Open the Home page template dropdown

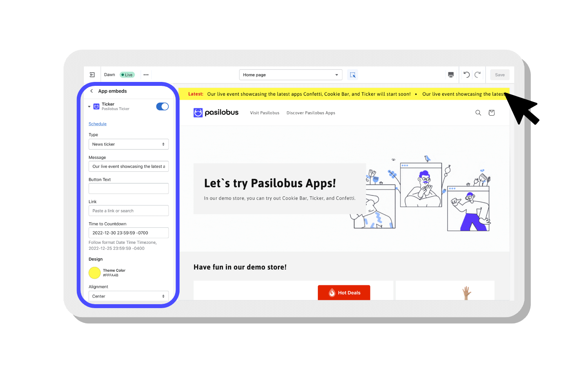click(290, 75)
